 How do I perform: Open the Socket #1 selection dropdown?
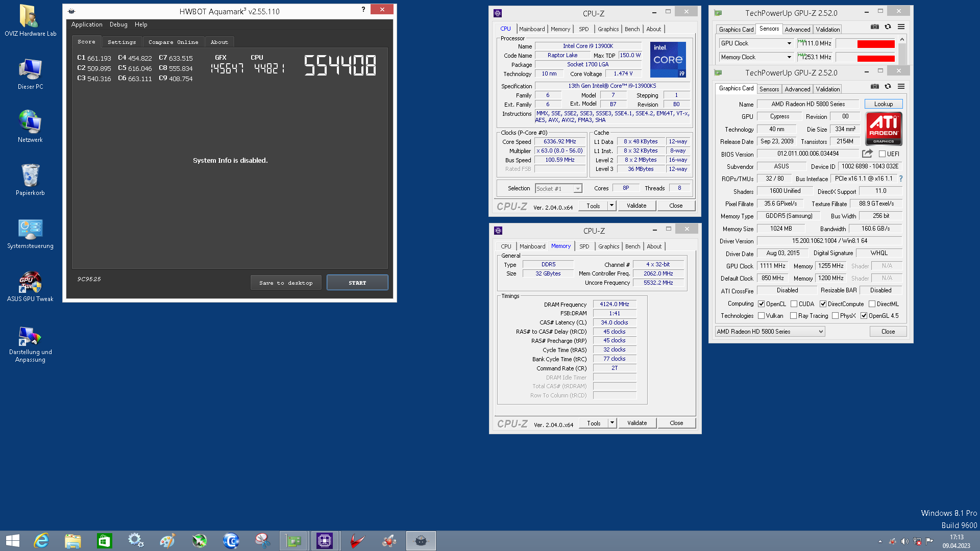(x=558, y=188)
